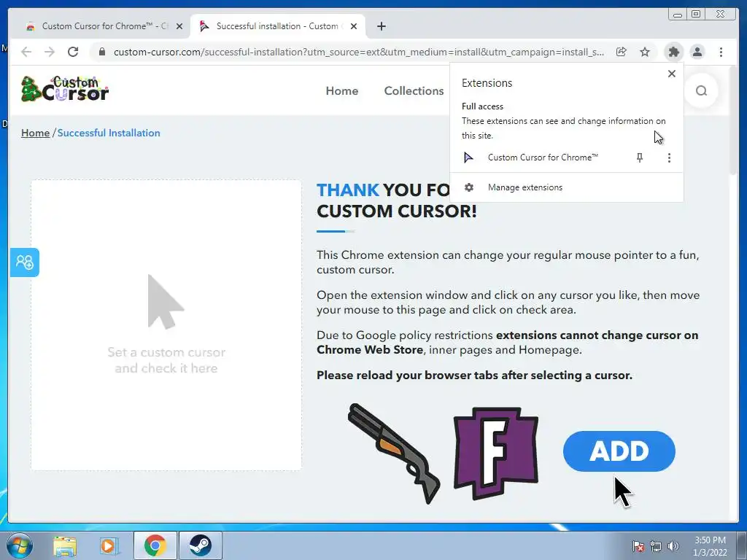This screenshot has width=747, height=560.
Task: Click the network tray icon
Action: click(x=656, y=546)
